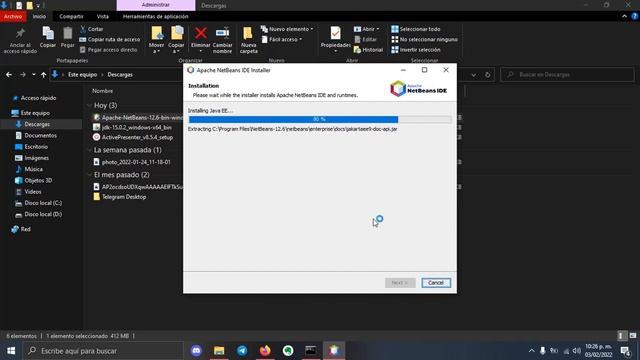Image resolution: width=640 pixels, height=360 pixels.
Task: Click the Installing Java EE progress bar
Action: click(320, 119)
